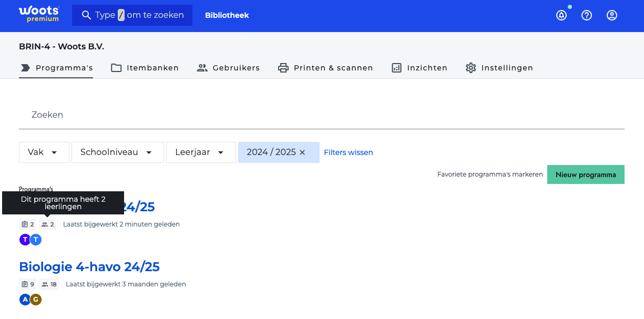Remove the 2024 / 2025 filter chip
This screenshot has width=644, height=319.
click(x=302, y=152)
